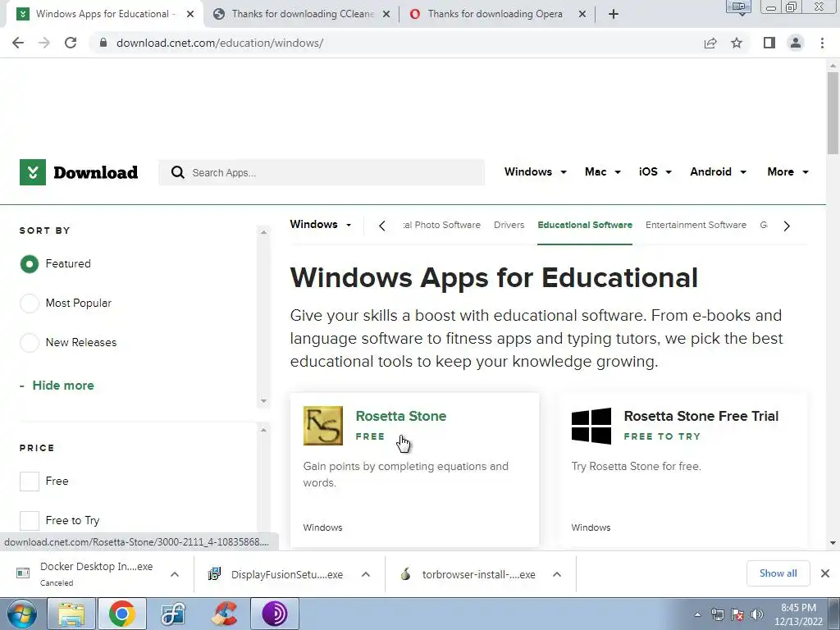Screen dimensions: 840x630
Task: Open the Windows Start button
Action: tap(21, 614)
